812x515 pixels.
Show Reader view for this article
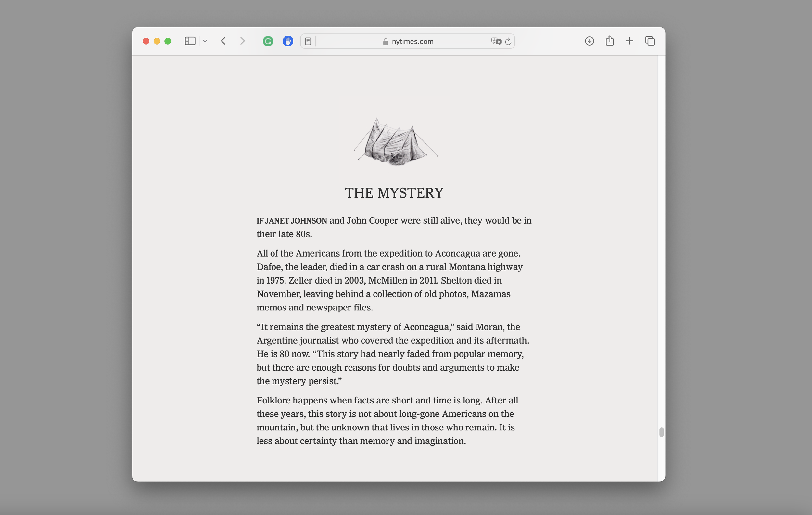pyautogui.click(x=308, y=41)
